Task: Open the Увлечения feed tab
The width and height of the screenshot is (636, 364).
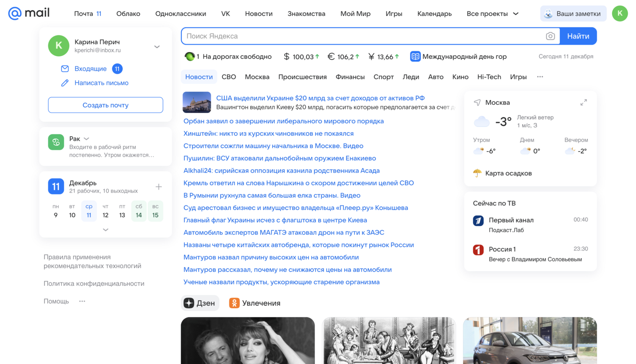Action: (x=255, y=303)
